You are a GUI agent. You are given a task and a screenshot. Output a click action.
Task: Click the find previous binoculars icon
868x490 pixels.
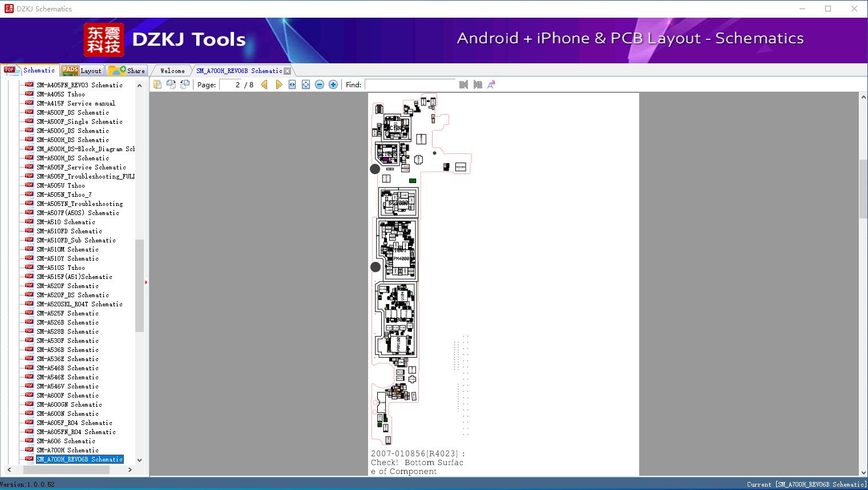click(x=463, y=84)
